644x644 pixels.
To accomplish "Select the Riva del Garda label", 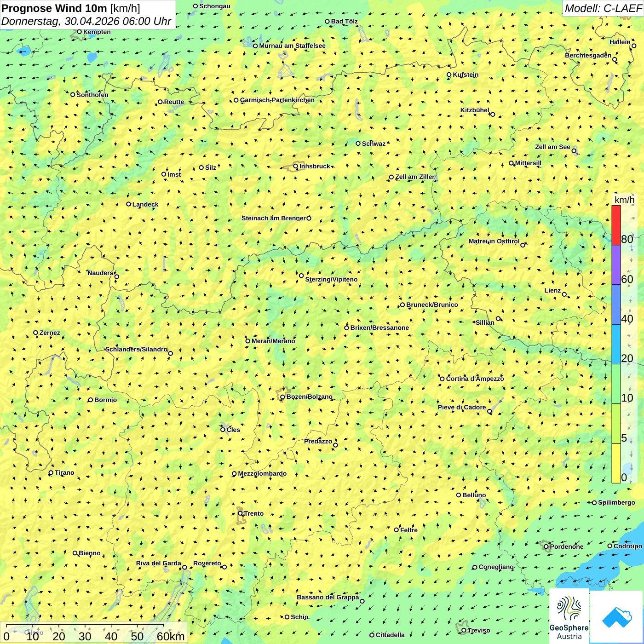I will point(158,563).
